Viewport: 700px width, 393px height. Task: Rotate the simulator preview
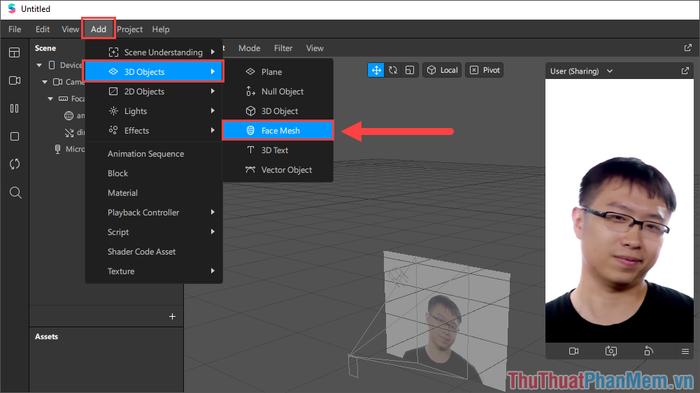pyautogui.click(x=648, y=351)
